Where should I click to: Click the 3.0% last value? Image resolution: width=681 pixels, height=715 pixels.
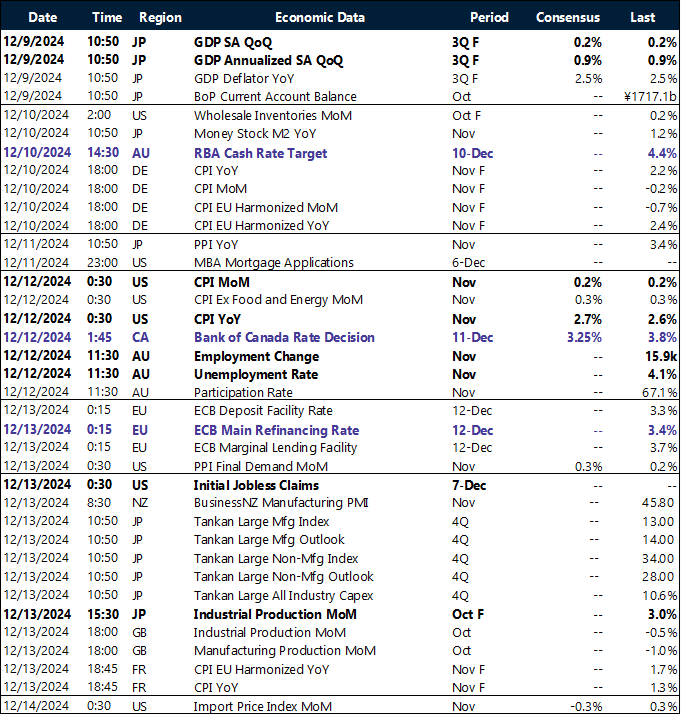pyautogui.click(x=662, y=614)
